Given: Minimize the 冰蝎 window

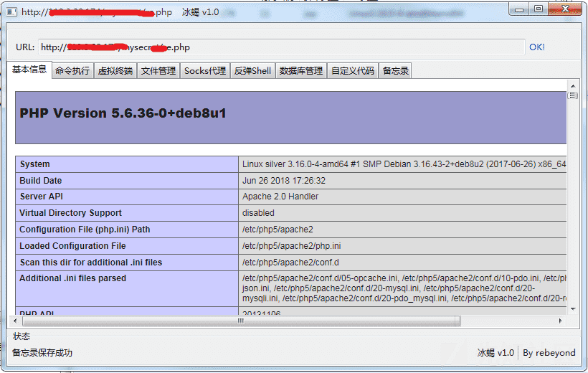Looking at the screenshot, I should 519,10.
